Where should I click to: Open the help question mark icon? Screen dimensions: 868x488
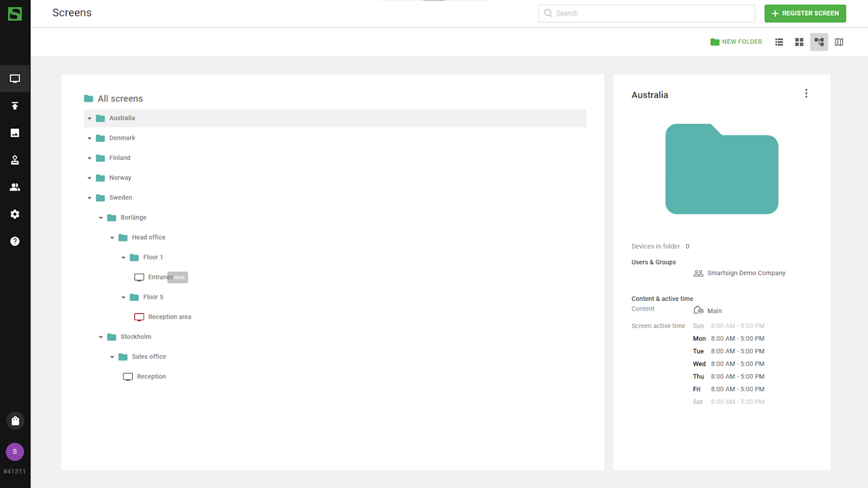point(15,241)
